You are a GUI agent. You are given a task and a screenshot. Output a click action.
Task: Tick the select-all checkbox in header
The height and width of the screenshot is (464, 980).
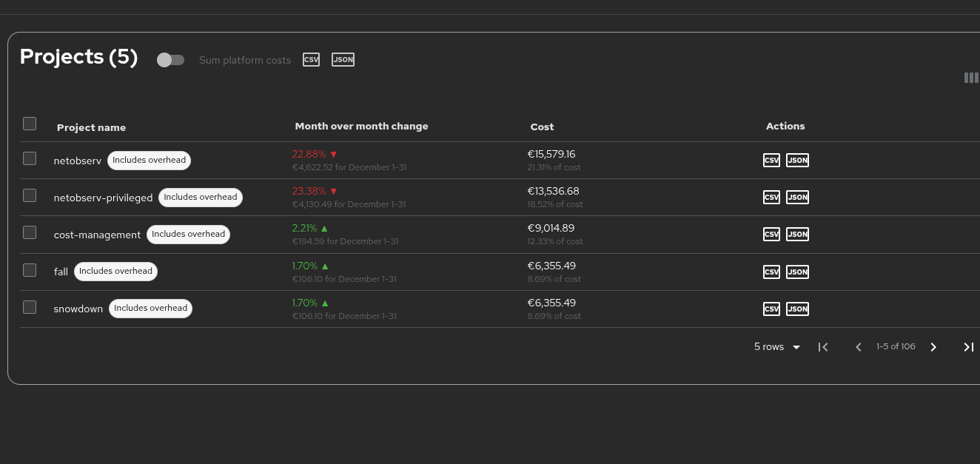pos(30,124)
